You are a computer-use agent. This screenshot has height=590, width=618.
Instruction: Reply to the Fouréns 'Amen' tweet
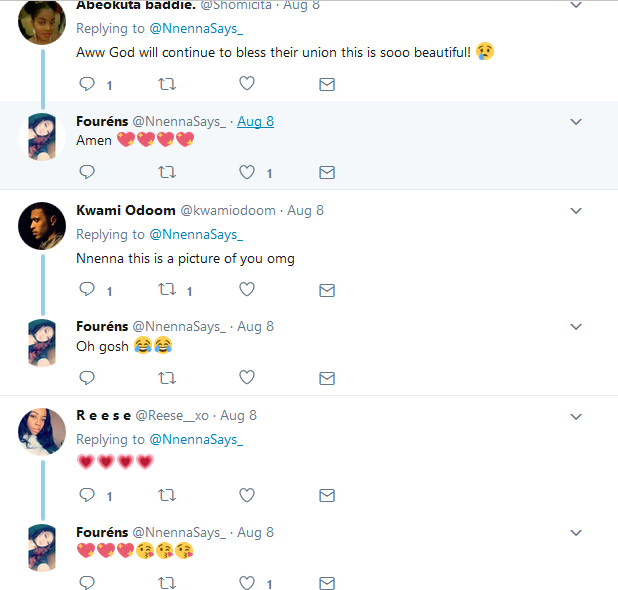point(87,173)
